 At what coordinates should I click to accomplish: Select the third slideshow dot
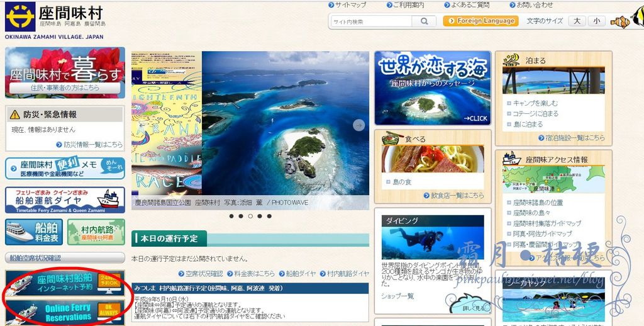pyautogui.click(x=250, y=216)
